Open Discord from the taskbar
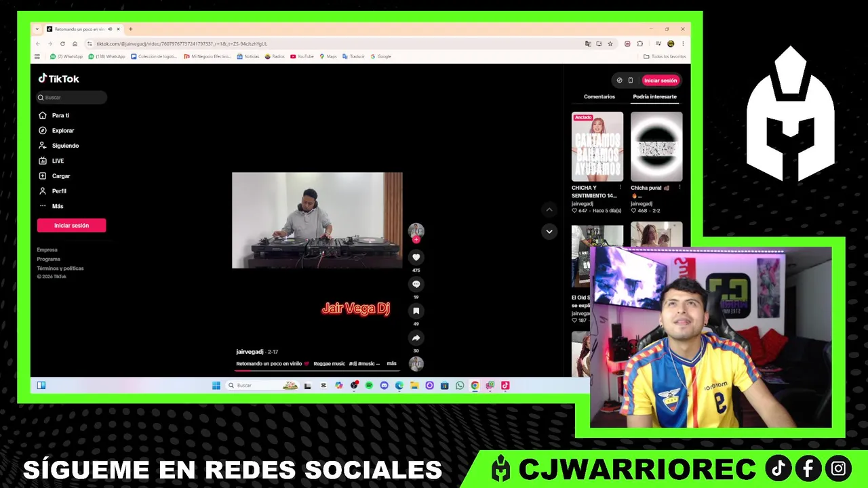This screenshot has width=868, height=488. pyautogui.click(x=384, y=385)
